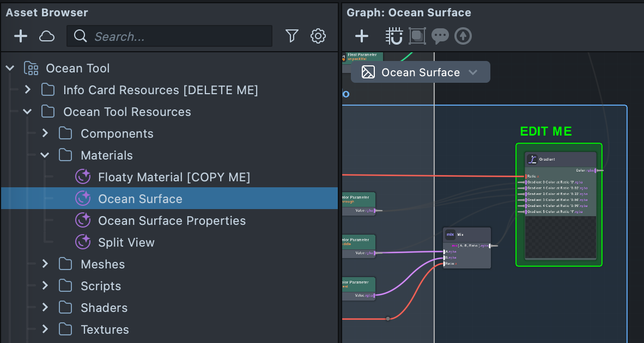Select Floaty Material [COPY ME] asset

pyautogui.click(x=174, y=177)
